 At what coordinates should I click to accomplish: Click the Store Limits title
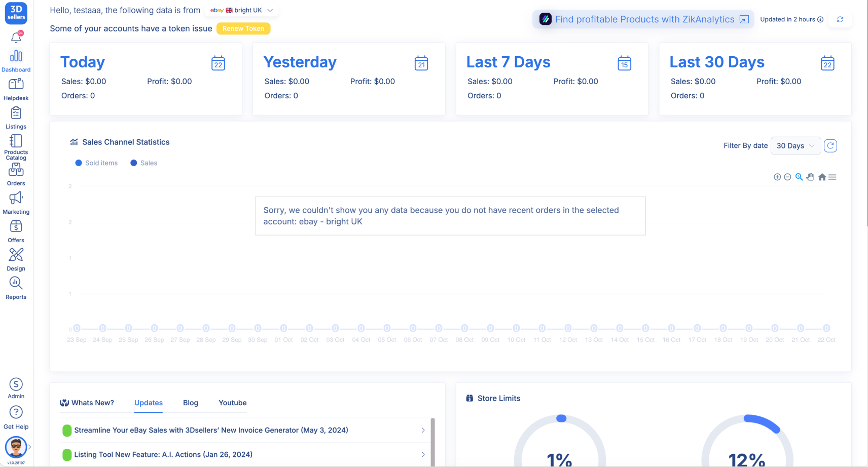tap(499, 399)
